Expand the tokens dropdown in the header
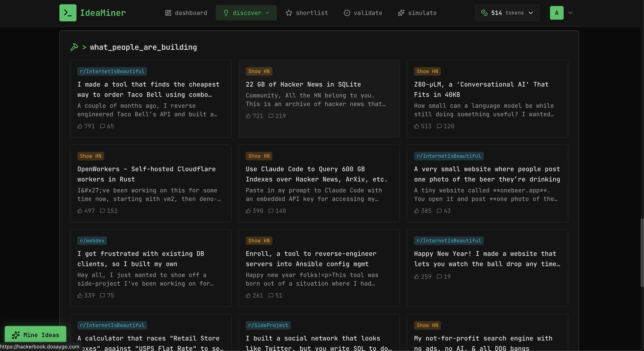The width and height of the screenshot is (644, 351). tap(531, 13)
